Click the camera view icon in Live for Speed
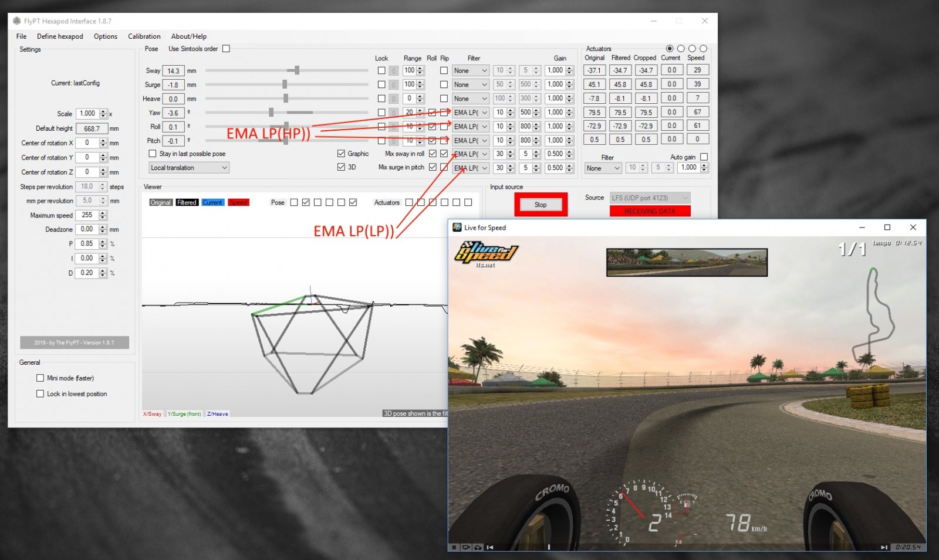 click(466, 547)
